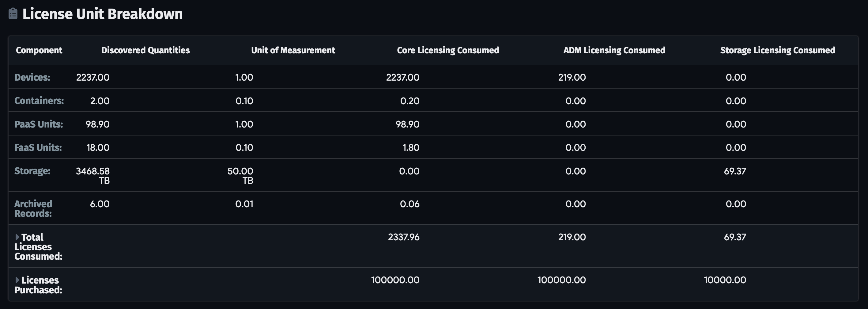
Task: Select the Archived Records row label
Action: pos(33,208)
